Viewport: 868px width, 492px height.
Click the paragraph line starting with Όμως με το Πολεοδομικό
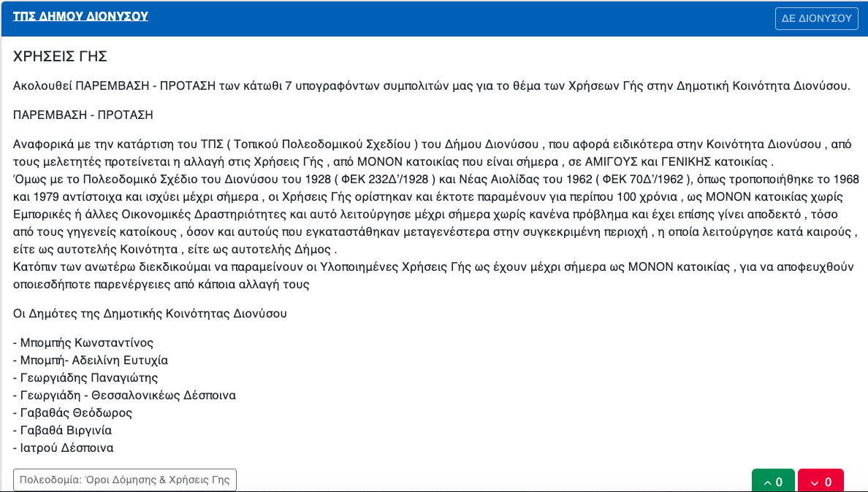click(436, 179)
